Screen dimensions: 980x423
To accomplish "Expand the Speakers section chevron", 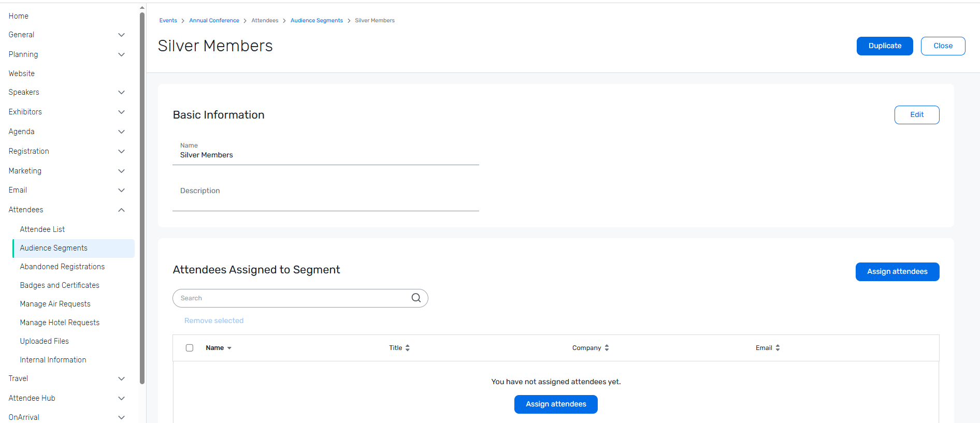I will click(121, 92).
